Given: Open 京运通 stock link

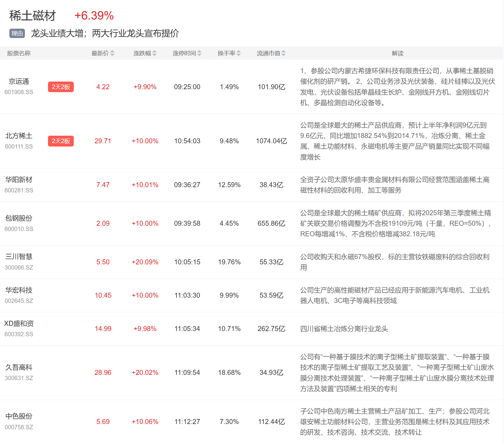Looking at the screenshot, I should [x=19, y=81].
